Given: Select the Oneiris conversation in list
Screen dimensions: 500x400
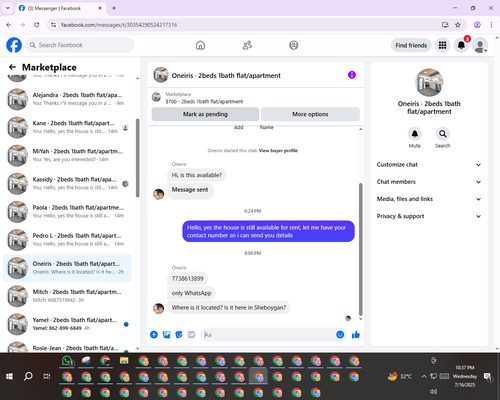Looking at the screenshot, I should point(67,268).
